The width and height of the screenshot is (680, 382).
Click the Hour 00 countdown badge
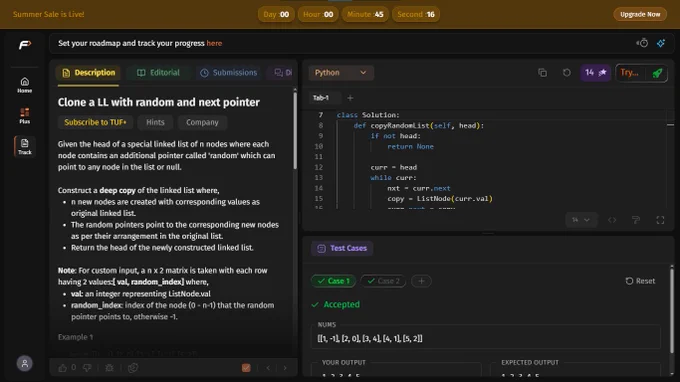pyautogui.click(x=318, y=14)
